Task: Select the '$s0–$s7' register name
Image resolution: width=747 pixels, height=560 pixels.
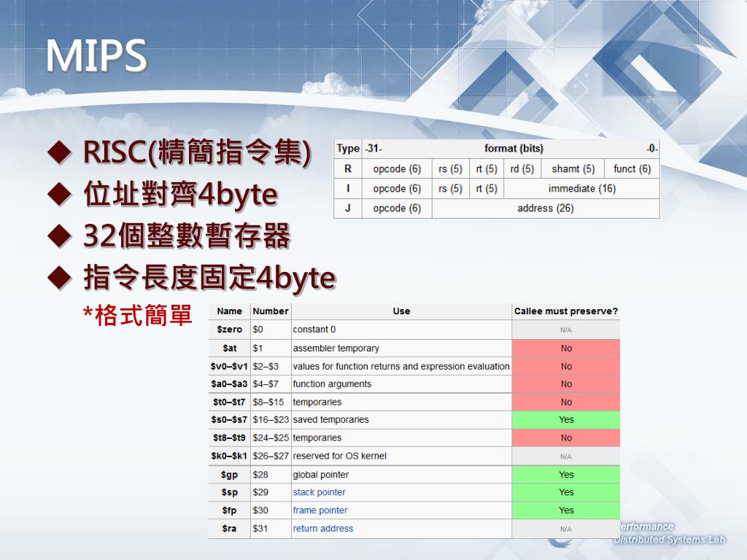Action: 229,420
